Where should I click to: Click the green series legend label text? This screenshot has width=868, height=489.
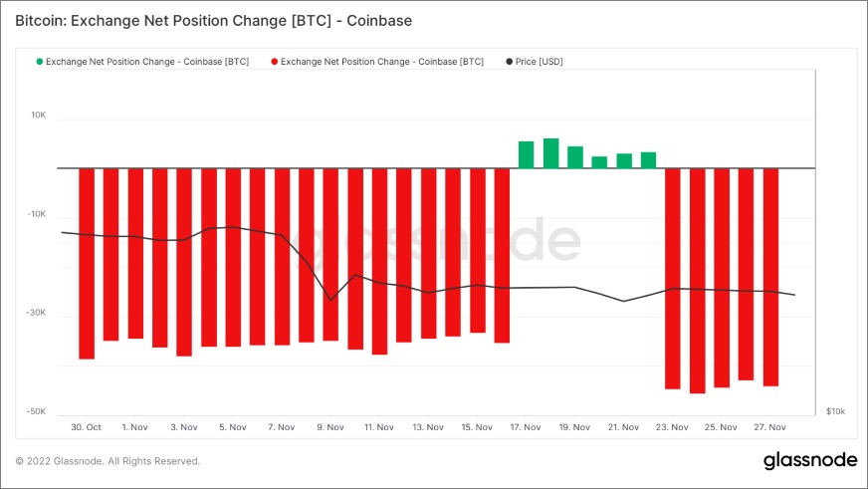coord(147,62)
